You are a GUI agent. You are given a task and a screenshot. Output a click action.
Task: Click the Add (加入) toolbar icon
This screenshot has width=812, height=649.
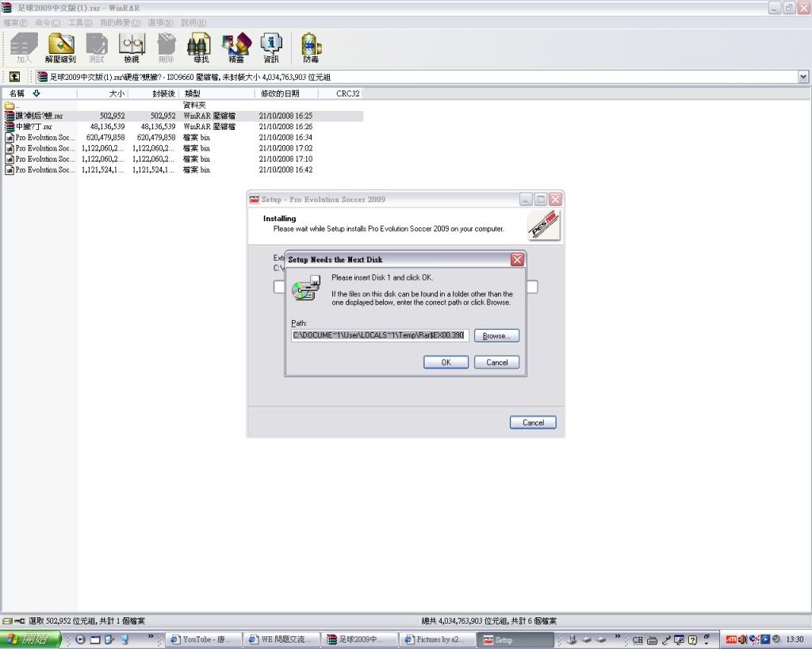(x=24, y=48)
